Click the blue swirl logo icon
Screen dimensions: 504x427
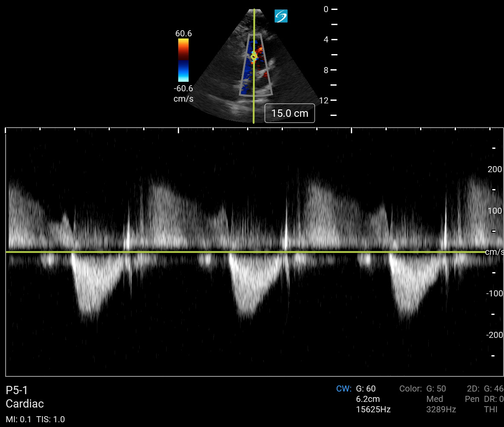tap(281, 16)
